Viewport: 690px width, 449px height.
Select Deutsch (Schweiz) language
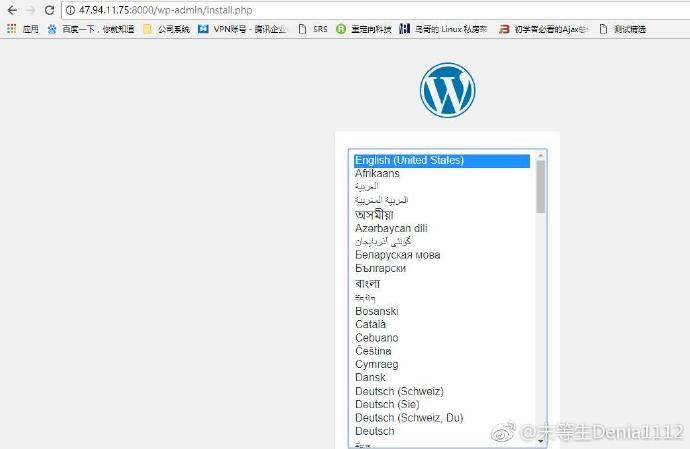442,391
